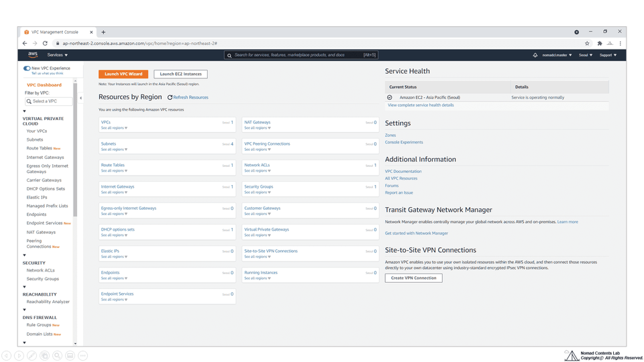Open the Seoul region dropdown
Viewport: 644px width, 362px height.
tap(585, 55)
